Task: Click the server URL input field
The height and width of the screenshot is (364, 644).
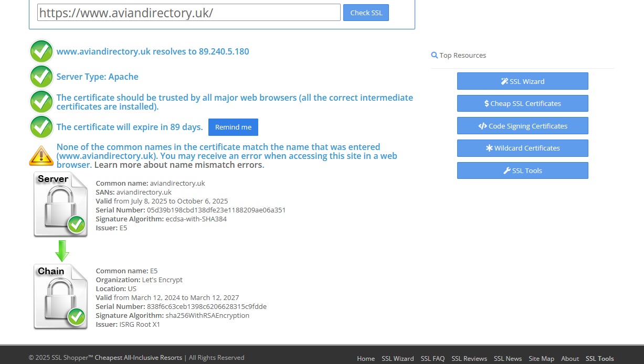Action: [189, 13]
